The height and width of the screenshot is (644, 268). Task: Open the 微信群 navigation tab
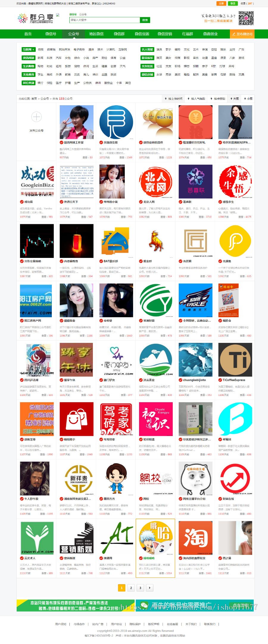click(119, 34)
